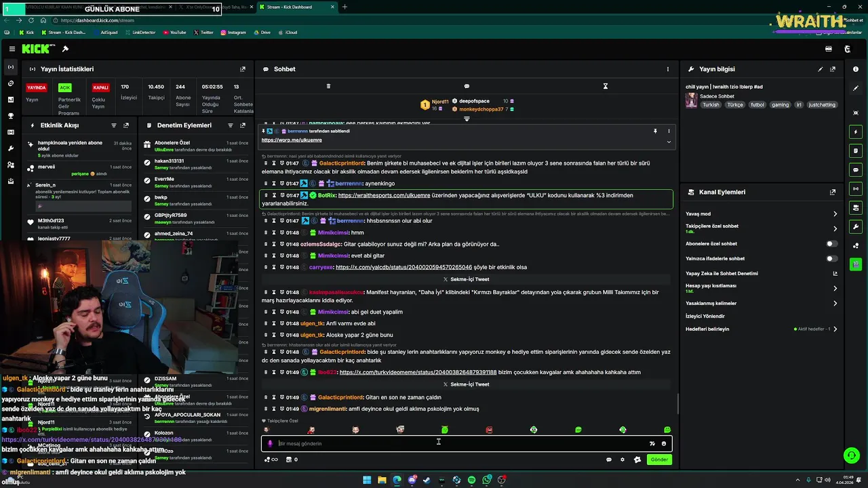Image resolution: width=868 pixels, height=488 pixels.
Task: Open the hamburger menu next to Kick logo
Action: point(12,49)
